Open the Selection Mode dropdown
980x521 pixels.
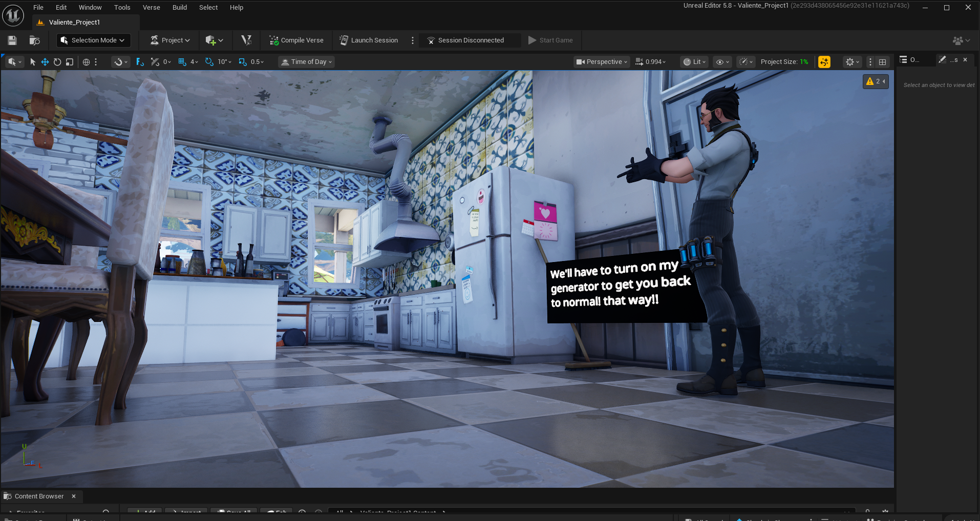[x=93, y=40]
